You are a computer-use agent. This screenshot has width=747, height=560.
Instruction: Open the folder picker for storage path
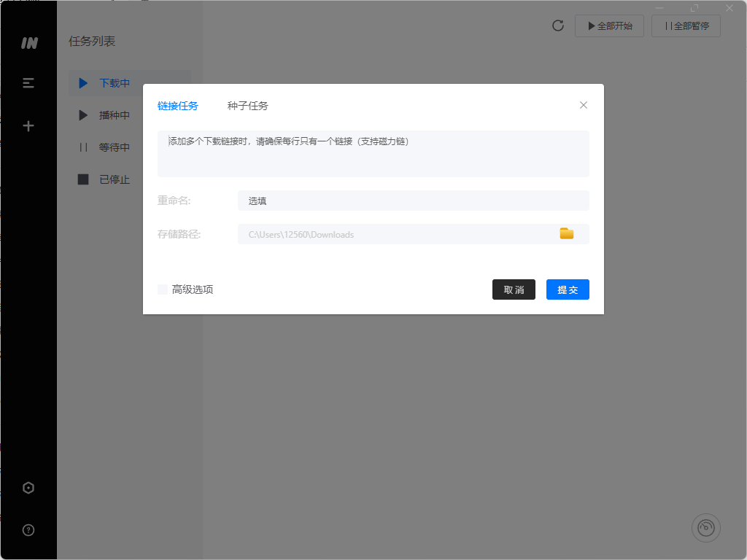coord(568,233)
